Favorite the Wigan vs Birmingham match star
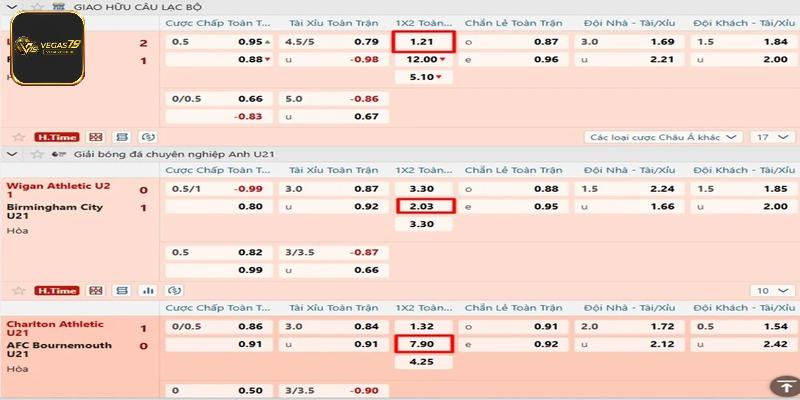The height and width of the screenshot is (400, 800). (19, 291)
